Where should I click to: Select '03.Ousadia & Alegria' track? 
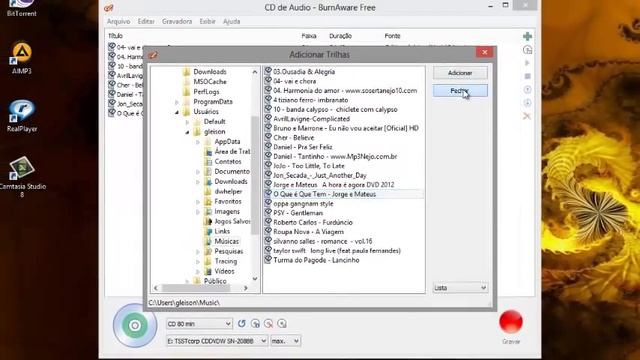coord(304,71)
